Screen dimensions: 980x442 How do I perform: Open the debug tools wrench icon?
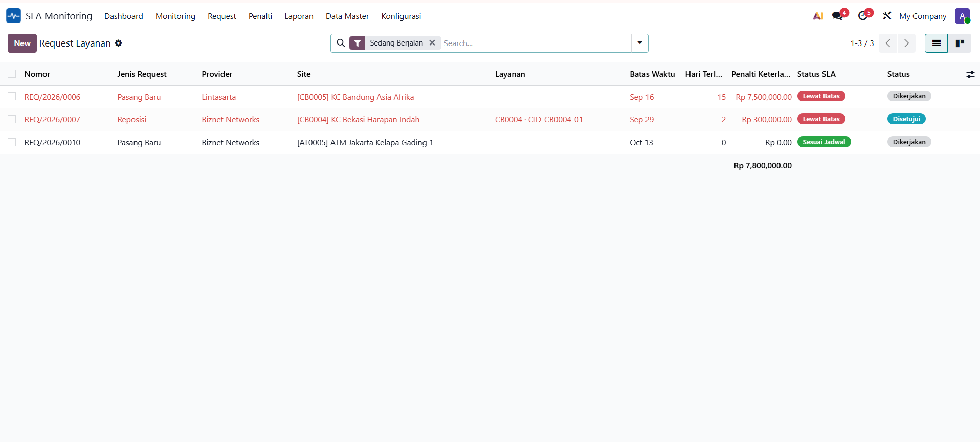click(887, 16)
